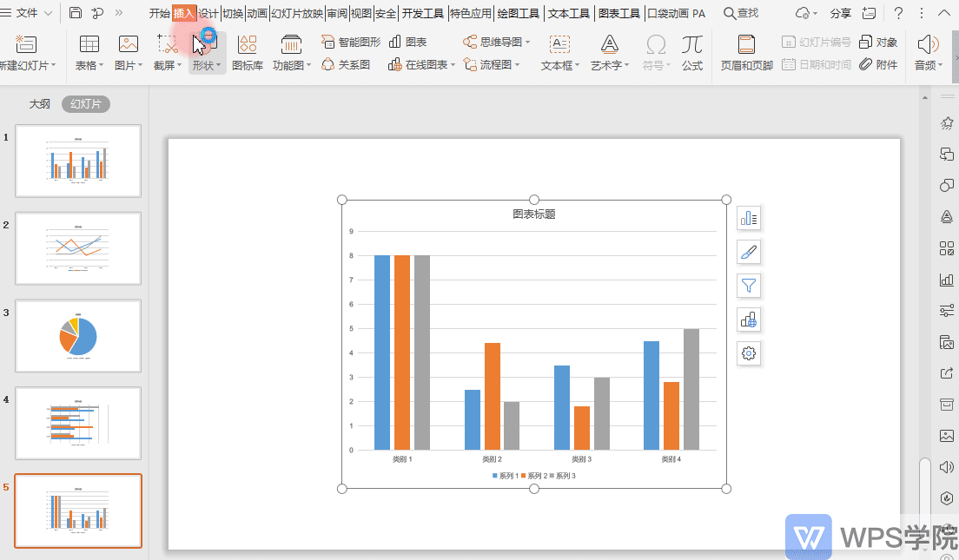Click the chart style paintbrush icon

coord(749,252)
